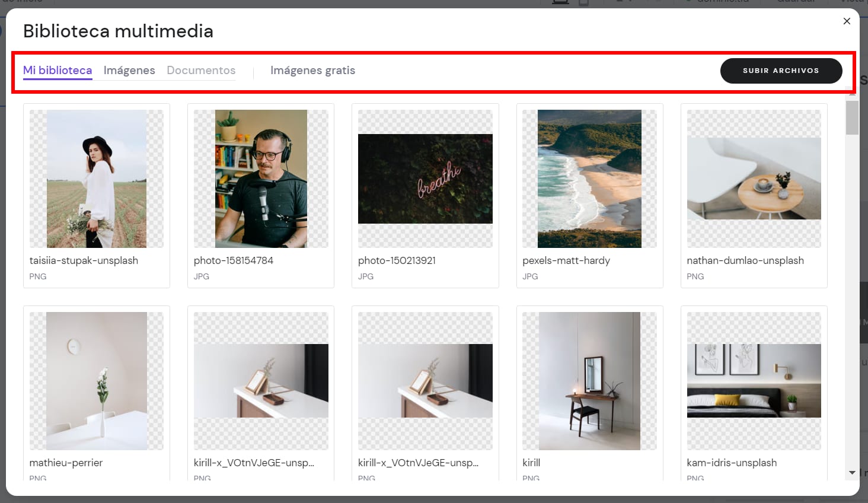Choose the man with headphones photo
The width and height of the screenshot is (868, 503).
(x=261, y=179)
